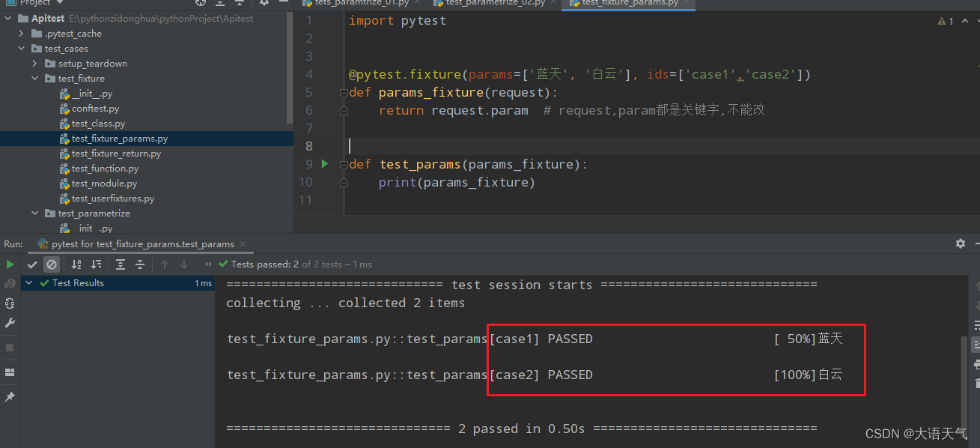Pin the Run tool window
Viewport: 980px width, 448px height.
10,396
